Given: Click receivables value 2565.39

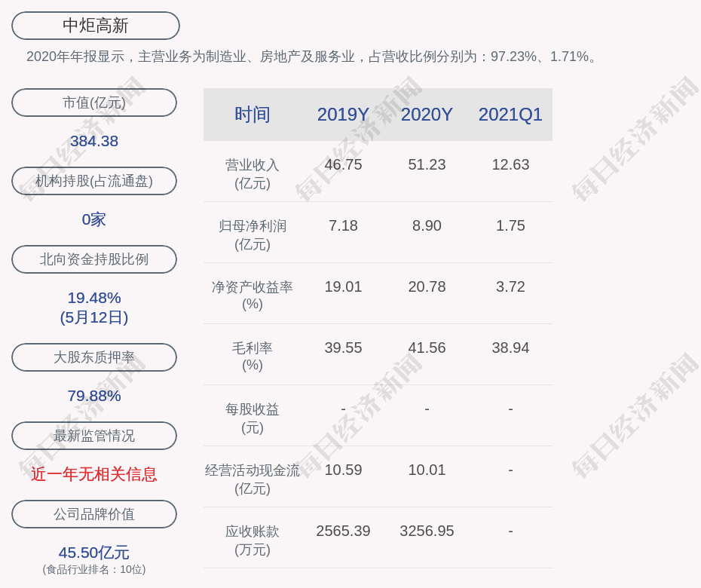Looking at the screenshot, I should 344,531.
